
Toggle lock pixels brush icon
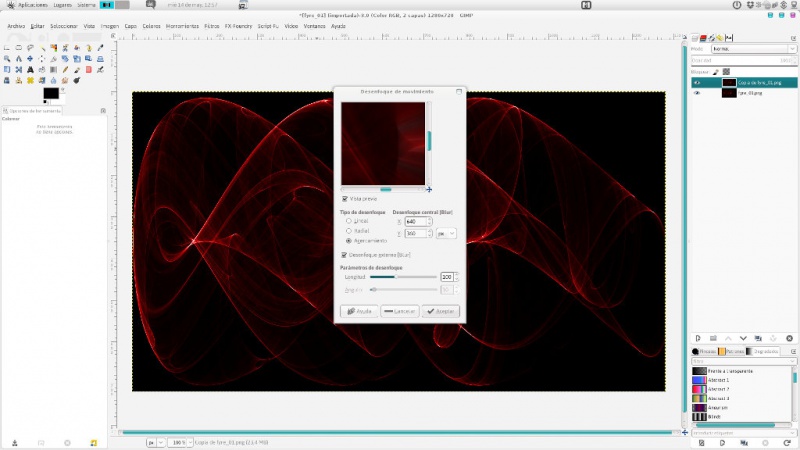[716, 72]
